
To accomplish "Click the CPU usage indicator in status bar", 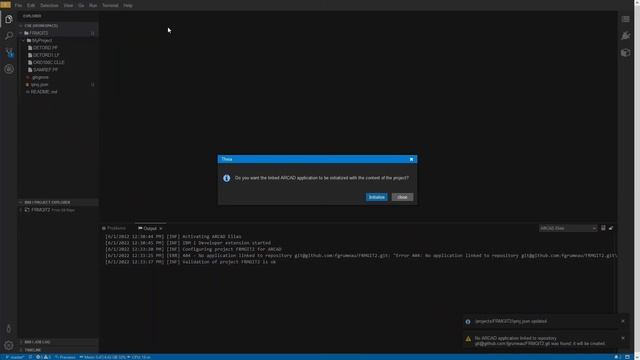I will click(139, 357).
